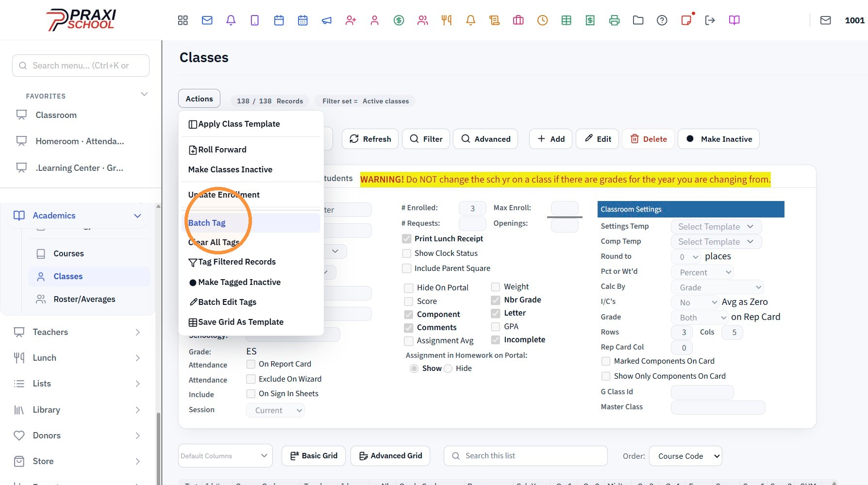Enable Show Clock Status checkbox
This screenshot has height=485, width=868.
pos(407,253)
